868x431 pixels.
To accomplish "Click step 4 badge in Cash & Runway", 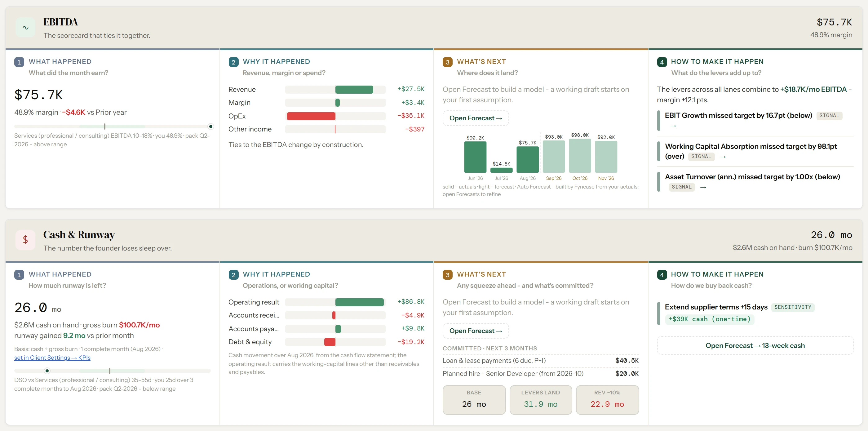I will tap(662, 275).
